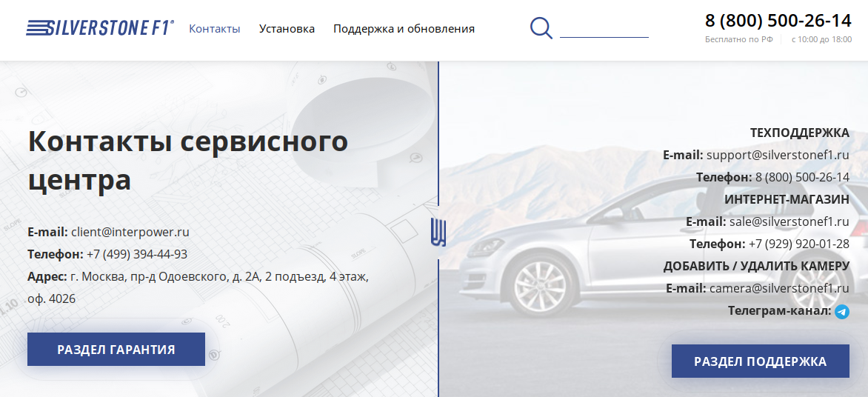Click phone +7 (499) 394-44-93
868x397 pixels.
137,255
